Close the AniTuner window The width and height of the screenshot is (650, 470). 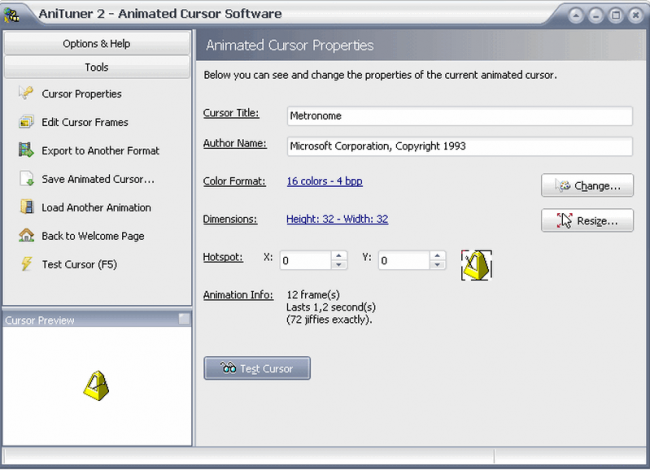(635, 16)
